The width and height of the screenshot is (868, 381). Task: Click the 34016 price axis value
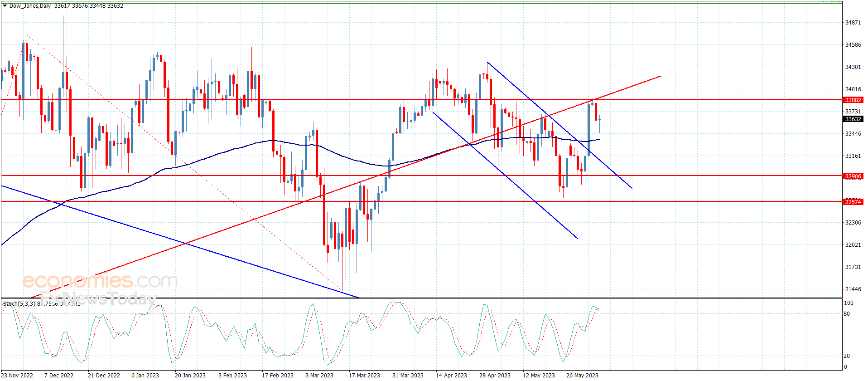pyautogui.click(x=853, y=89)
